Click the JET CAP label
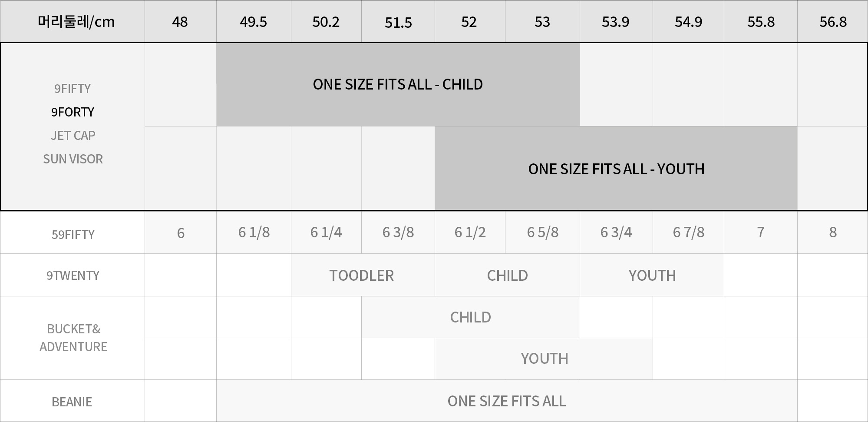 pyautogui.click(x=73, y=136)
